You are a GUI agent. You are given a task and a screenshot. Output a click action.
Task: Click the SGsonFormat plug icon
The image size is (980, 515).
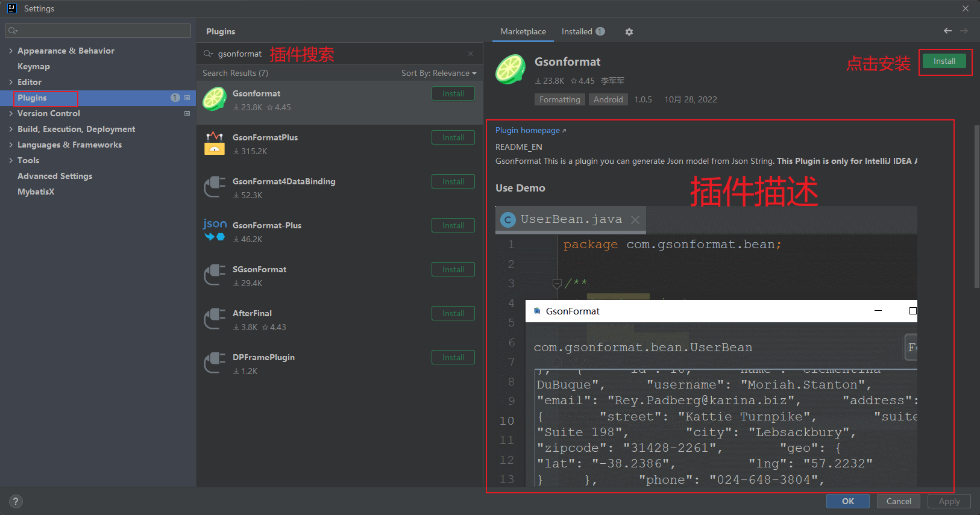215,275
